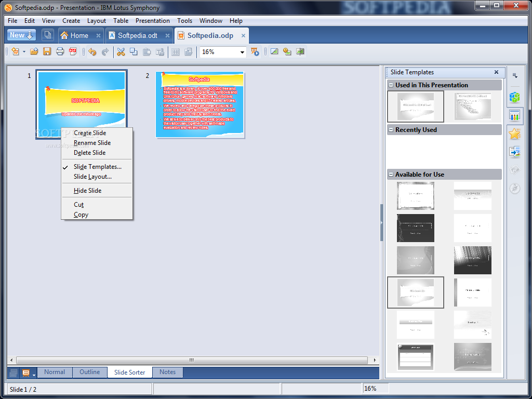Open the Layout menu
Image resolution: width=532 pixels, height=399 pixels.
tap(96, 21)
